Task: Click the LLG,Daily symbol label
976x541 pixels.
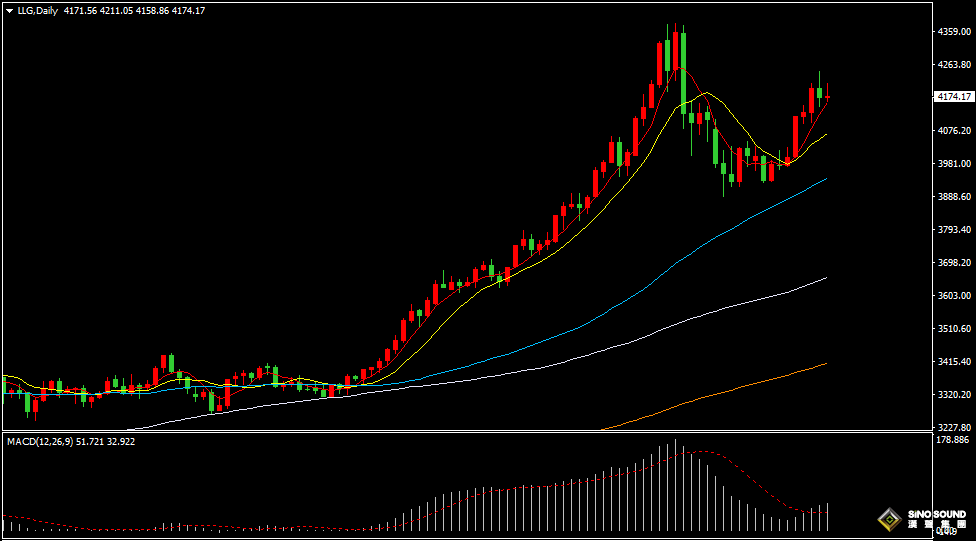Action: click(x=38, y=10)
